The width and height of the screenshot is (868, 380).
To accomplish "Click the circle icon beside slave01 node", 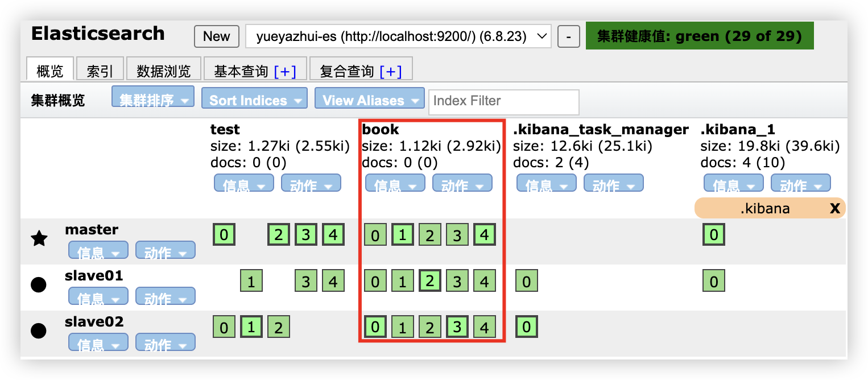I will [x=38, y=284].
